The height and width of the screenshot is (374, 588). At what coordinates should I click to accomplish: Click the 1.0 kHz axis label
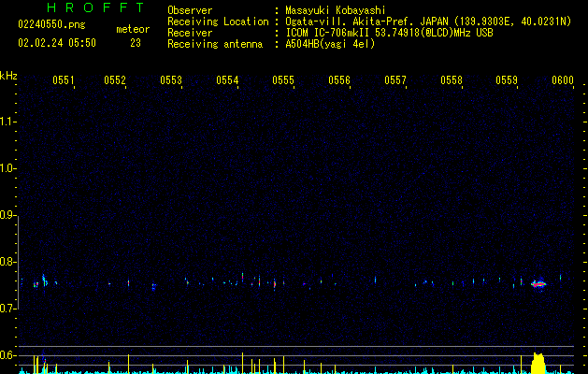pos(8,168)
